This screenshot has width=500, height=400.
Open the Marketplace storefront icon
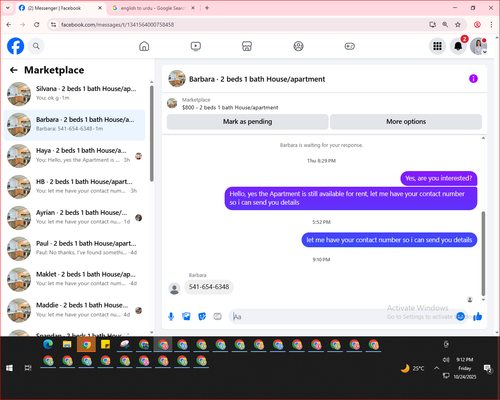[x=247, y=46]
